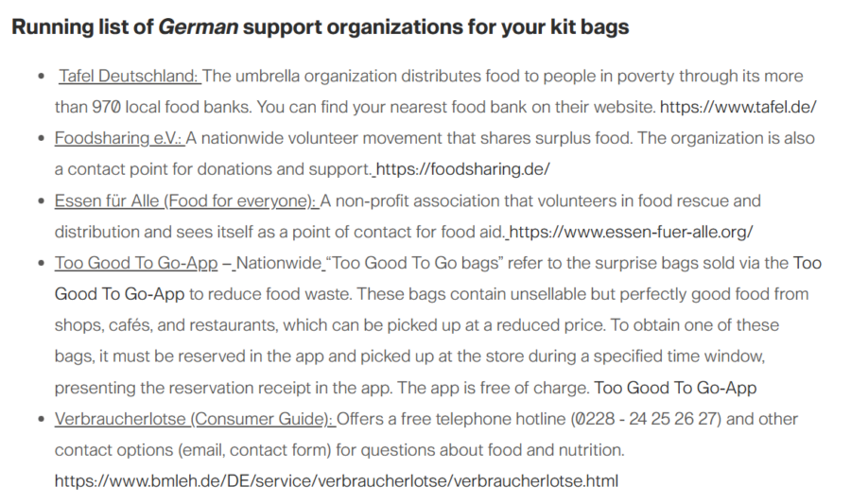Open the Verbraucherlotse (Consumer Guide) link
Screen dimensions: 851x504
coord(194,419)
